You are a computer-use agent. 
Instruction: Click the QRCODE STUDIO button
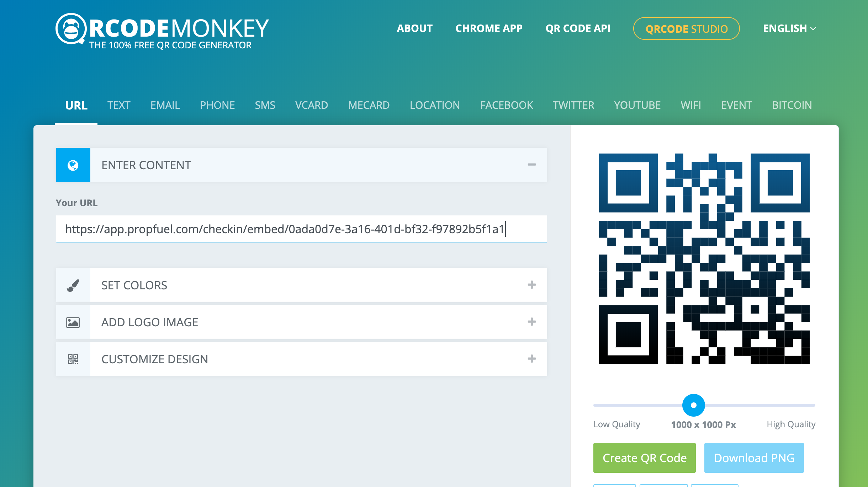[687, 28]
